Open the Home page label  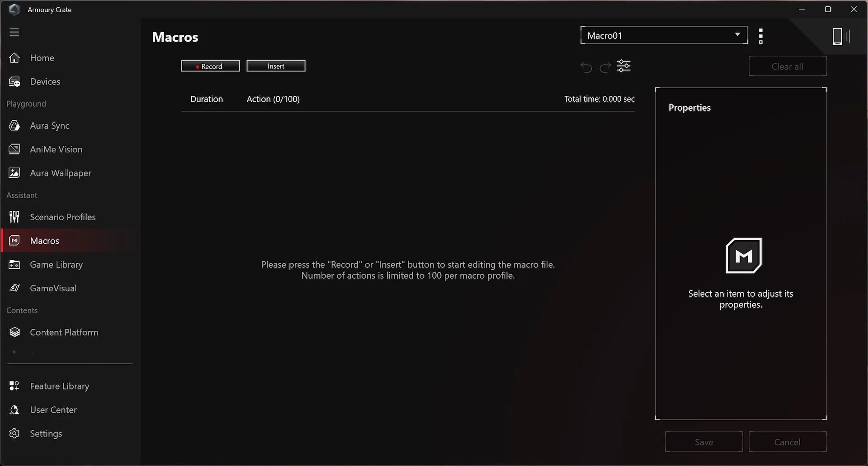tap(42, 58)
